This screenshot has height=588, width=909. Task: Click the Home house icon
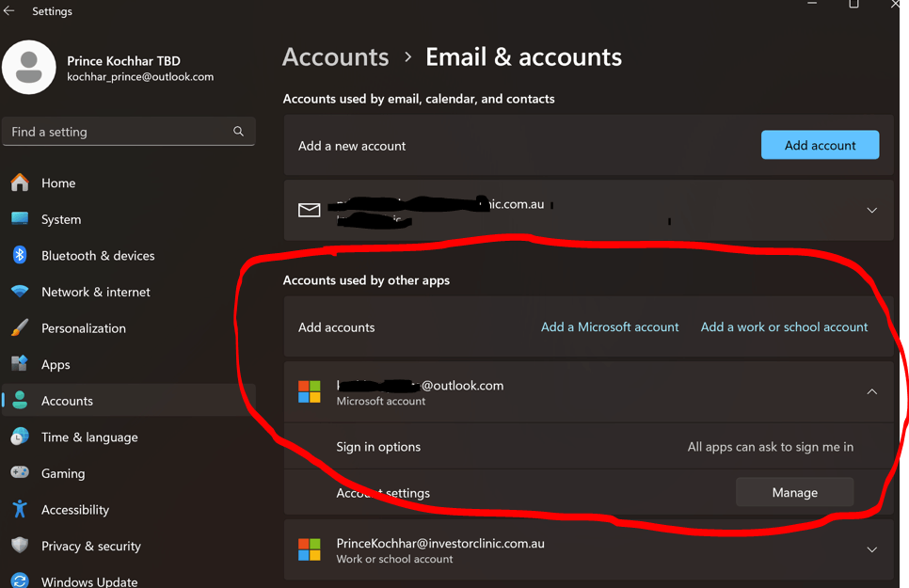(20, 183)
